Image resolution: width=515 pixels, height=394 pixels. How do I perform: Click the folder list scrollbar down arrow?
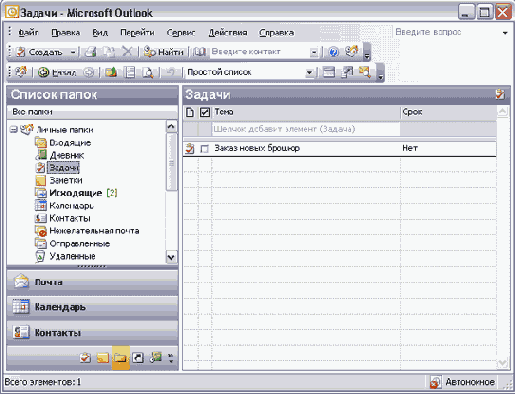171,257
